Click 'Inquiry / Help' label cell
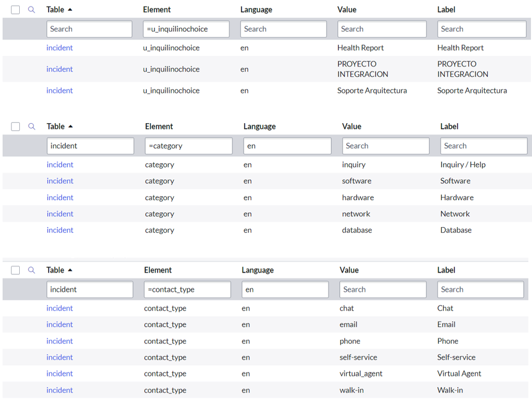The width and height of the screenshot is (532, 399). [x=463, y=165]
